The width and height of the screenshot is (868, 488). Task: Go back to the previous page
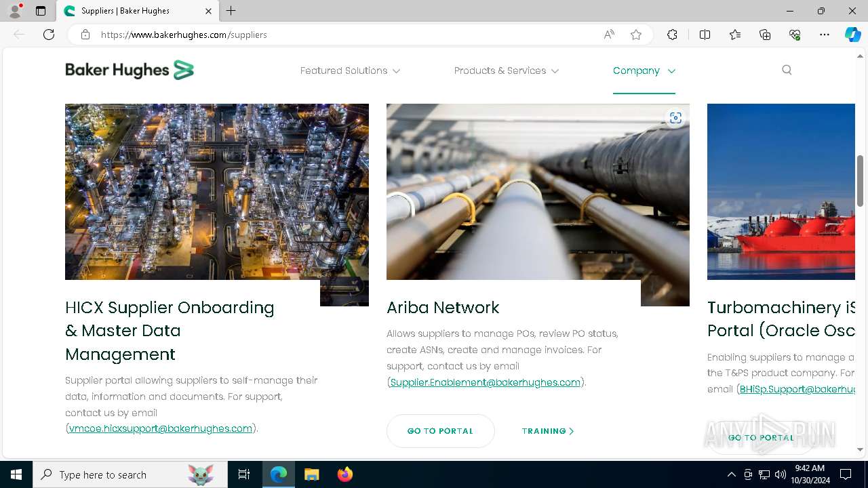pos(19,35)
